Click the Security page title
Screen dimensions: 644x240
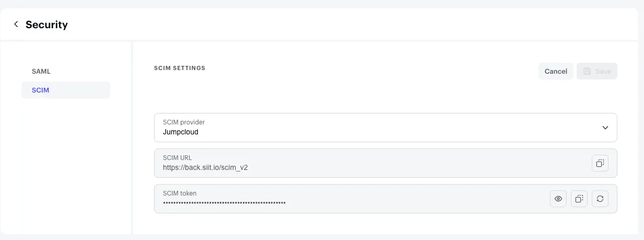pyautogui.click(x=46, y=25)
